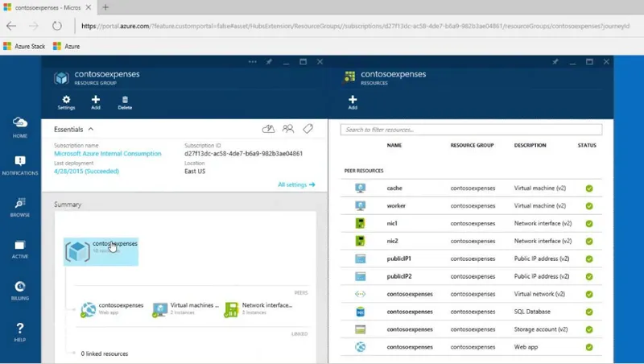This screenshot has height=364, width=644.
Task: Click the worker virtual machine icon
Action: (360, 206)
